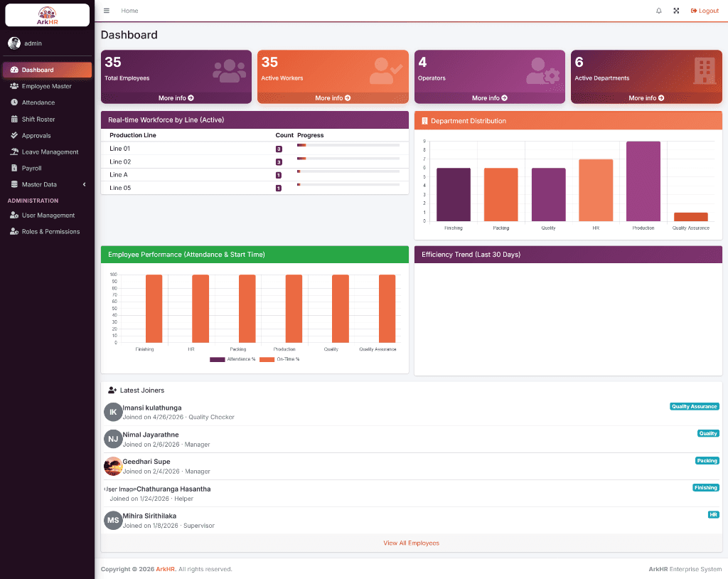Click the Quality Assurance bar in Department Distribution
728x579 pixels.
[691, 217]
